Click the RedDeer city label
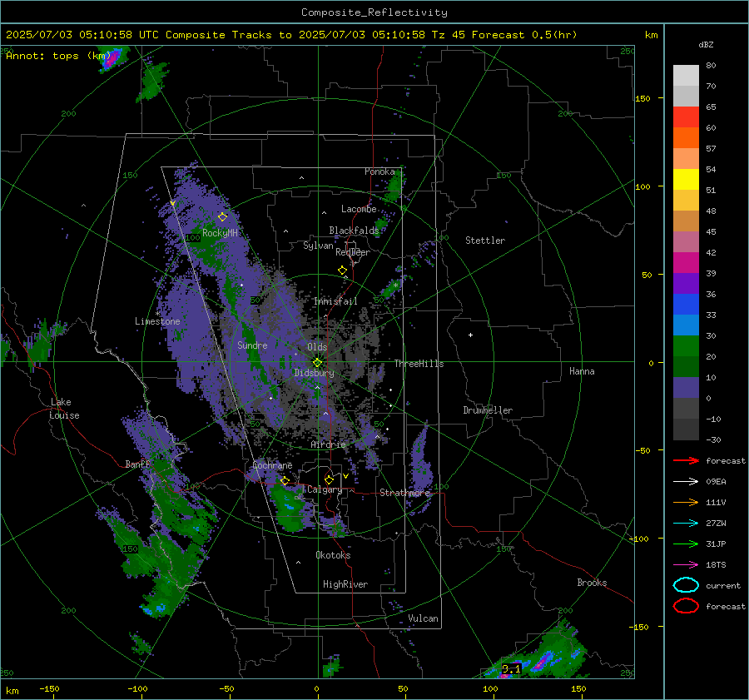749x700 pixels. pyautogui.click(x=353, y=252)
